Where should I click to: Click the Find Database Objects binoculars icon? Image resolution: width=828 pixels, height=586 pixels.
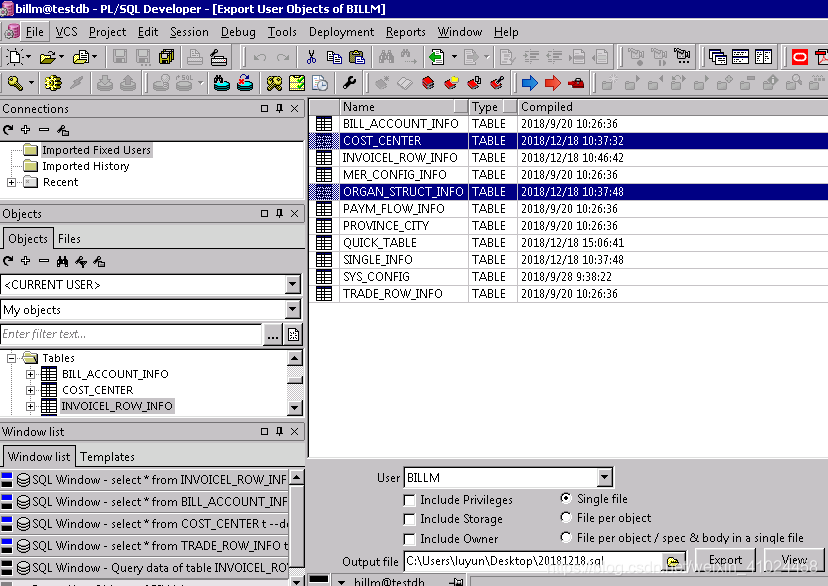point(221,83)
